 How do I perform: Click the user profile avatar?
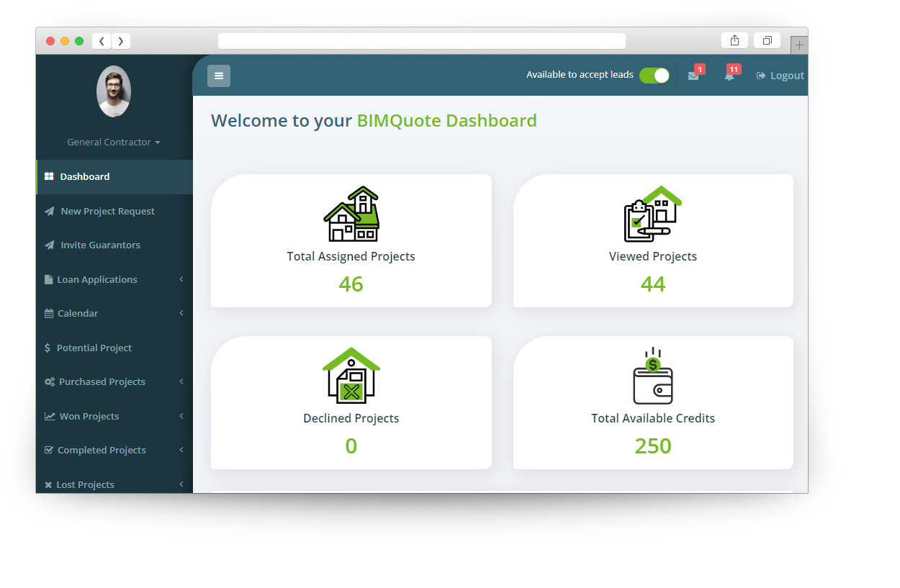[114, 91]
